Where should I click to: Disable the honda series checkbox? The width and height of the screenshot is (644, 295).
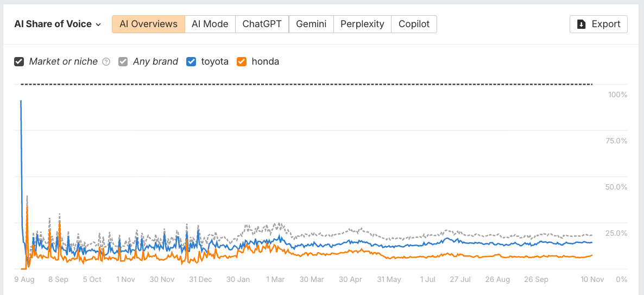[242, 61]
